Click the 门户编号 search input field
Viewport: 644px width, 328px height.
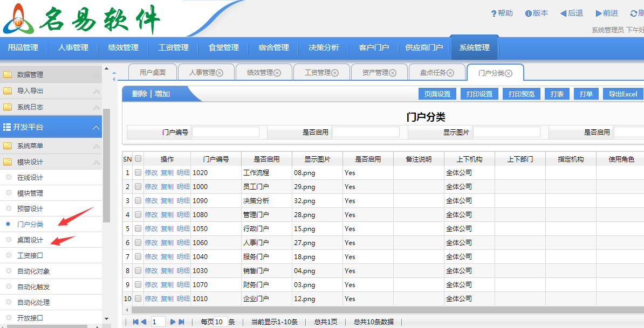point(225,132)
